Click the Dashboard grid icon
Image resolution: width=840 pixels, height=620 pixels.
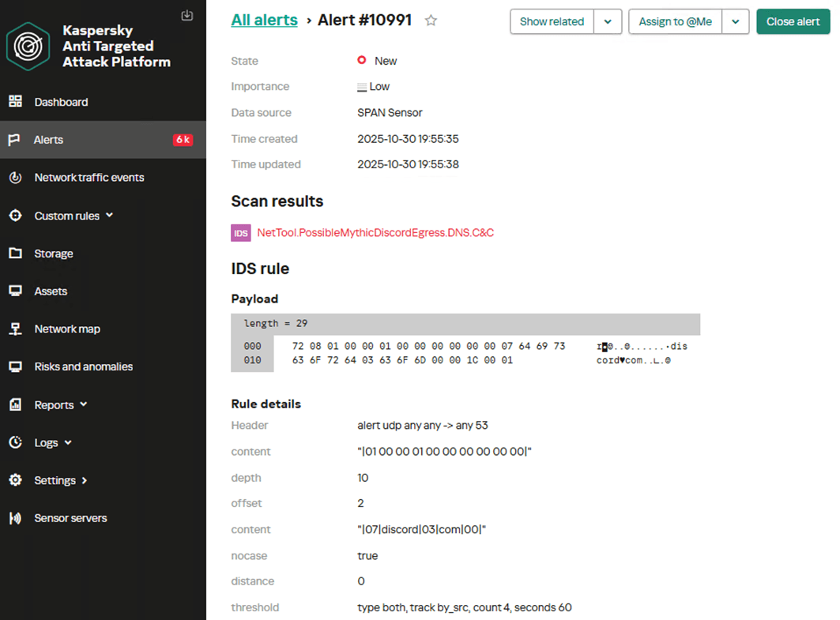15,102
